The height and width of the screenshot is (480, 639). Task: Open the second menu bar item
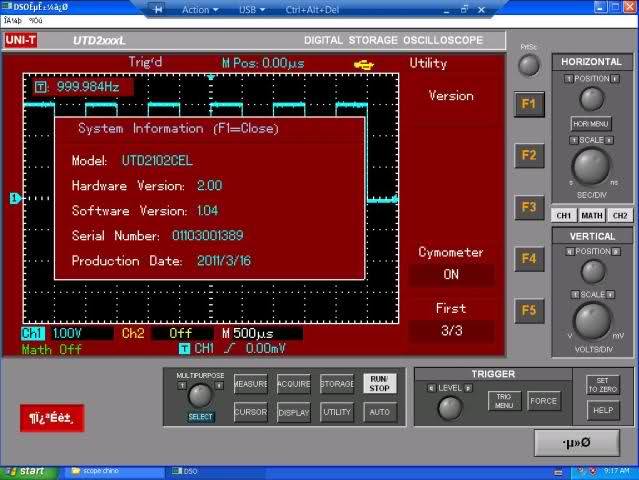point(35,20)
